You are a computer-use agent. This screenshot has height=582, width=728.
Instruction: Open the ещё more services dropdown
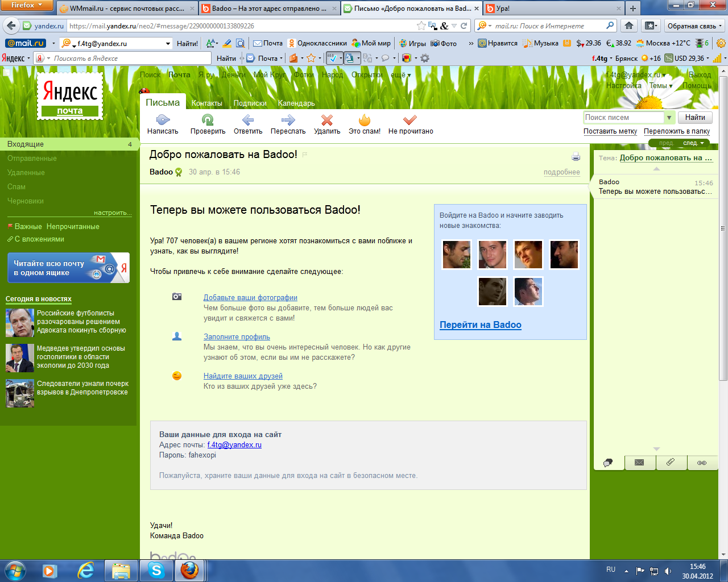[400, 75]
